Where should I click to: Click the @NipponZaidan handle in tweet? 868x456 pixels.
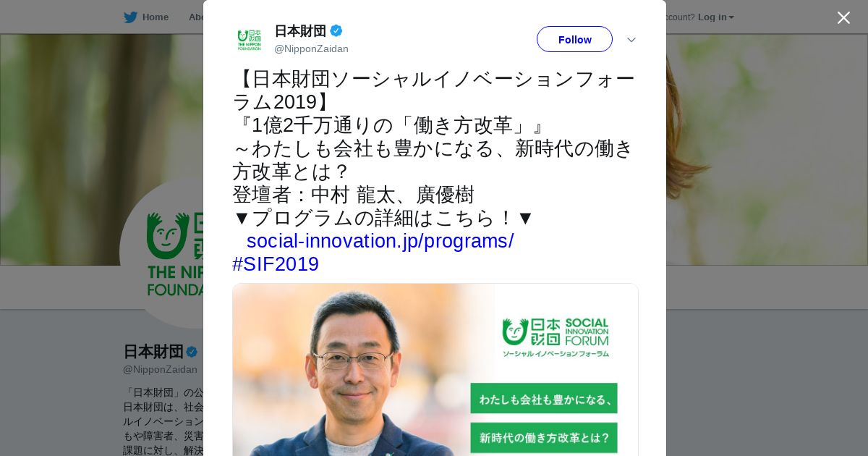(311, 48)
